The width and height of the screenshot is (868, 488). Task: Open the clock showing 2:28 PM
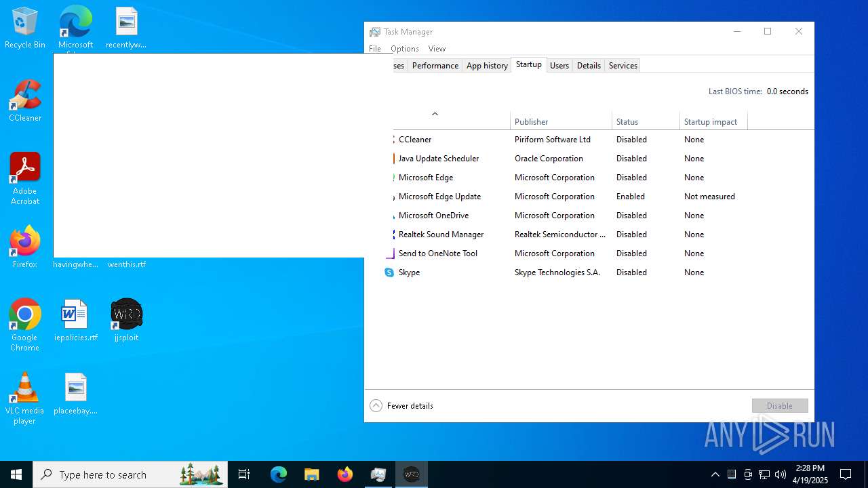point(810,474)
